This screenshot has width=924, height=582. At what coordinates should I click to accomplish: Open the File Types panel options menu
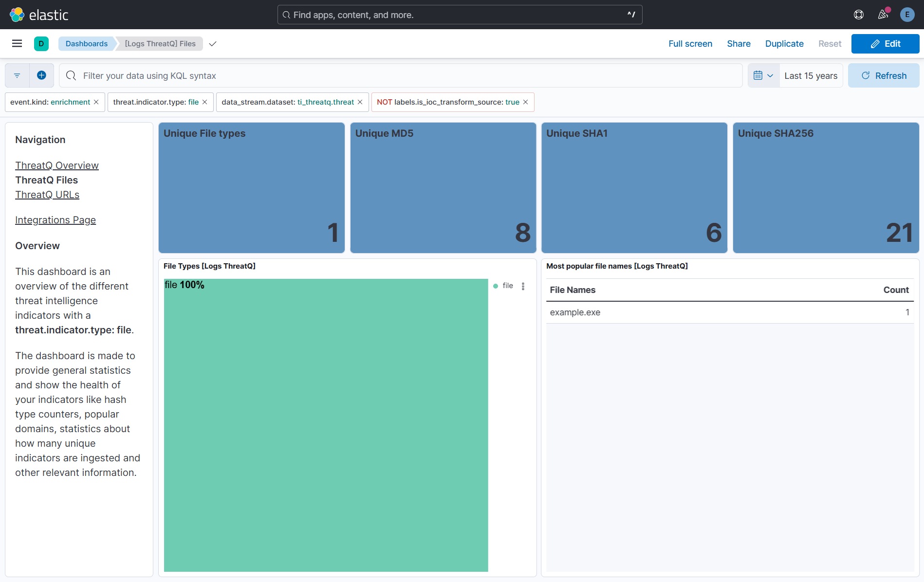click(x=523, y=286)
